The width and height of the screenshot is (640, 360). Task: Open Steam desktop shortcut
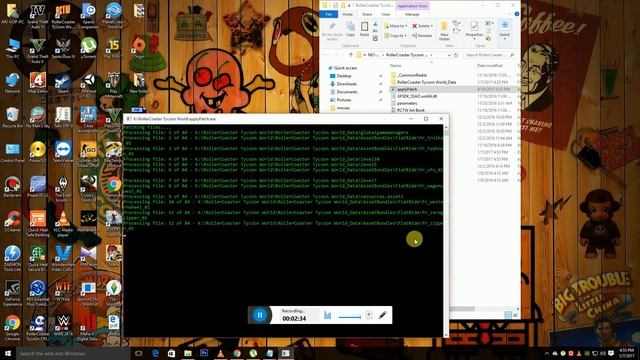(63, 84)
